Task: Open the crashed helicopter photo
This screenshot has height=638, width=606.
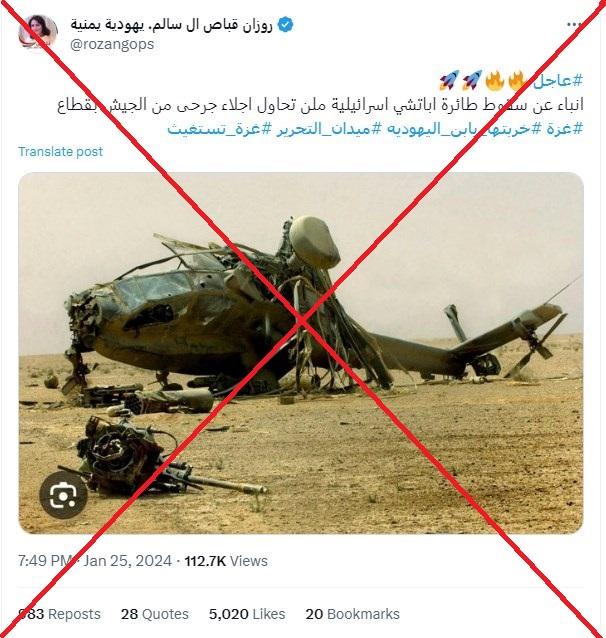Action: click(x=301, y=353)
